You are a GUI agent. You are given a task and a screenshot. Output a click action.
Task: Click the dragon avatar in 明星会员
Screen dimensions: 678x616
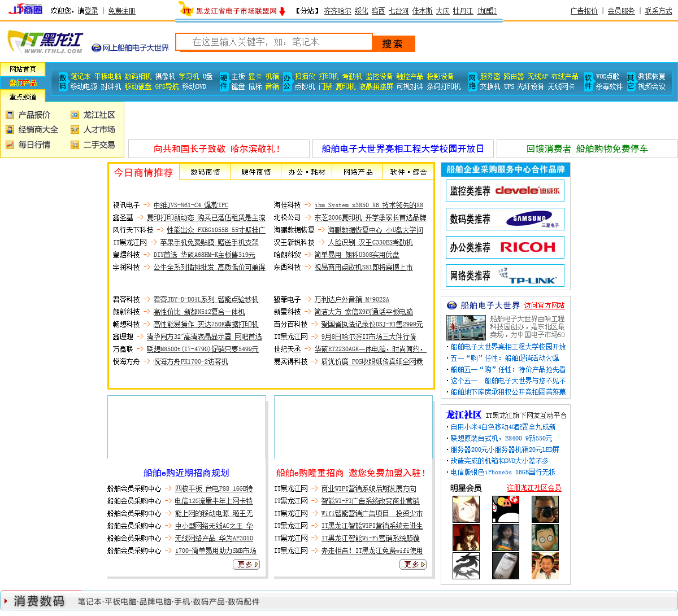coord(466,566)
